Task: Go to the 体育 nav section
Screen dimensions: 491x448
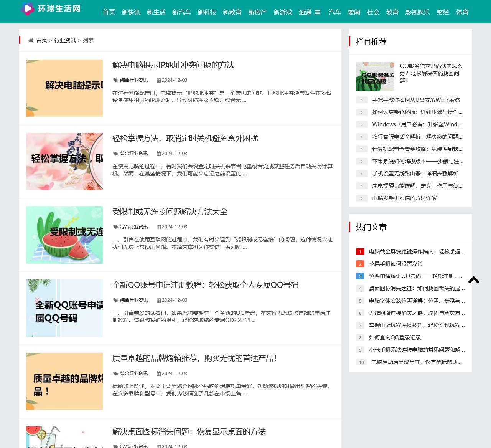Action: point(462,12)
